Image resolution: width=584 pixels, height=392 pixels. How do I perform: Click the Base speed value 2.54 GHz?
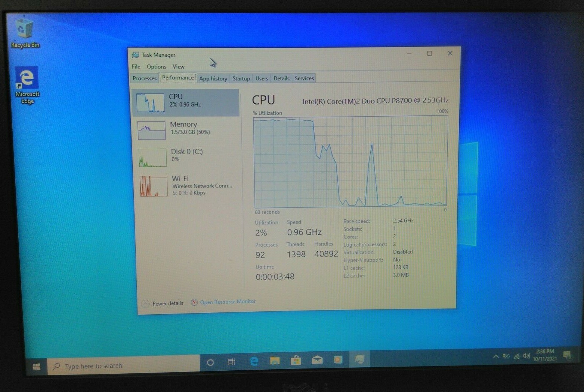pyautogui.click(x=403, y=220)
